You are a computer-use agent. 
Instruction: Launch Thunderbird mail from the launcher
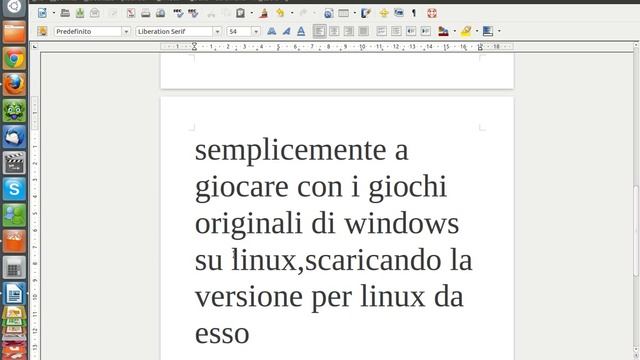pyautogui.click(x=14, y=137)
